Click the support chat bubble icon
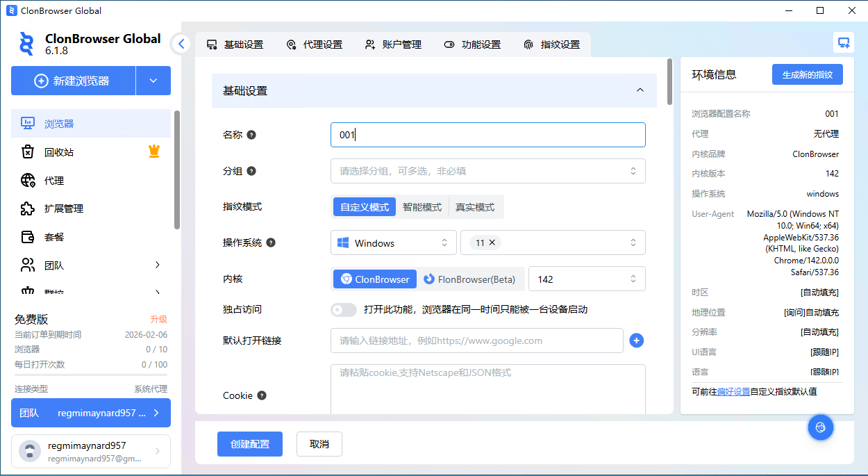The height and width of the screenshot is (476, 868). tap(820, 427)
